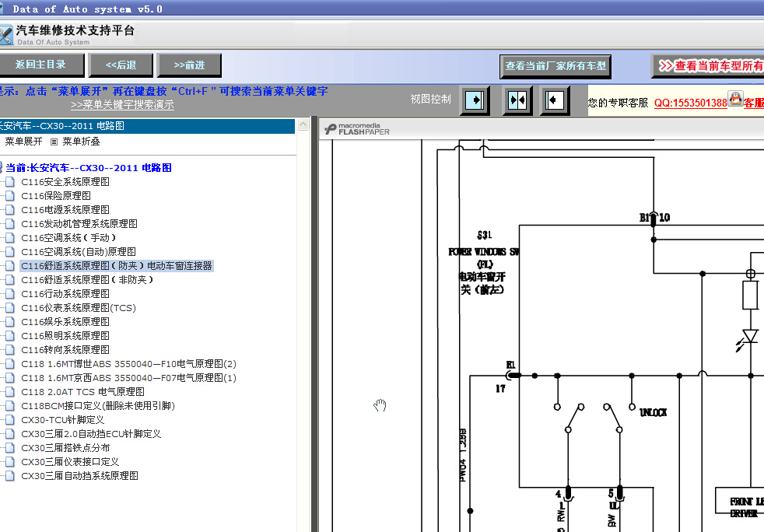Click document icon beside C116发动机管理系统原理图
Viewport: 764px width, 532px height.
[10, 224]
